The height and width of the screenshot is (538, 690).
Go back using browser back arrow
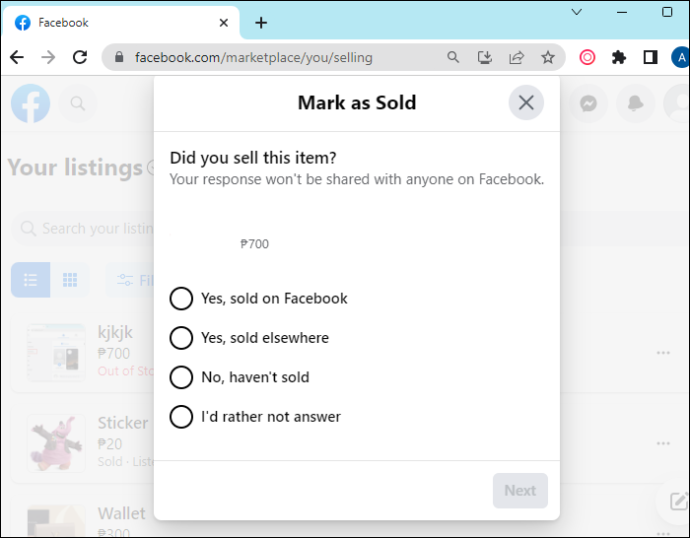[x=17, y=57]
